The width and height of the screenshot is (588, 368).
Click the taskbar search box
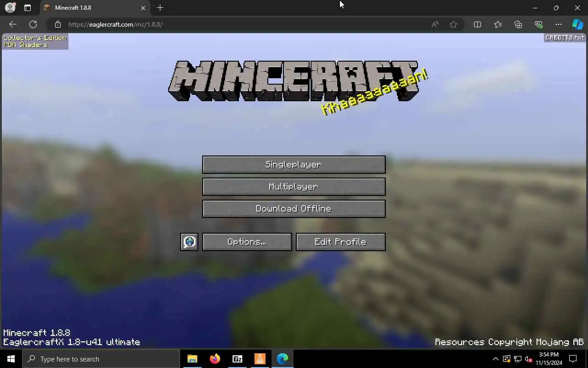(101, 359)
